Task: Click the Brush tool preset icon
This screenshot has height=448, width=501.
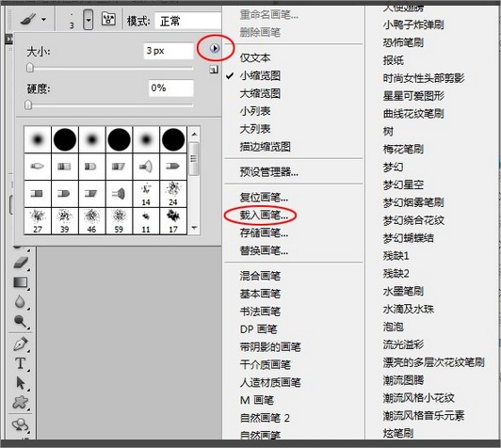Action: click(28, 20)
